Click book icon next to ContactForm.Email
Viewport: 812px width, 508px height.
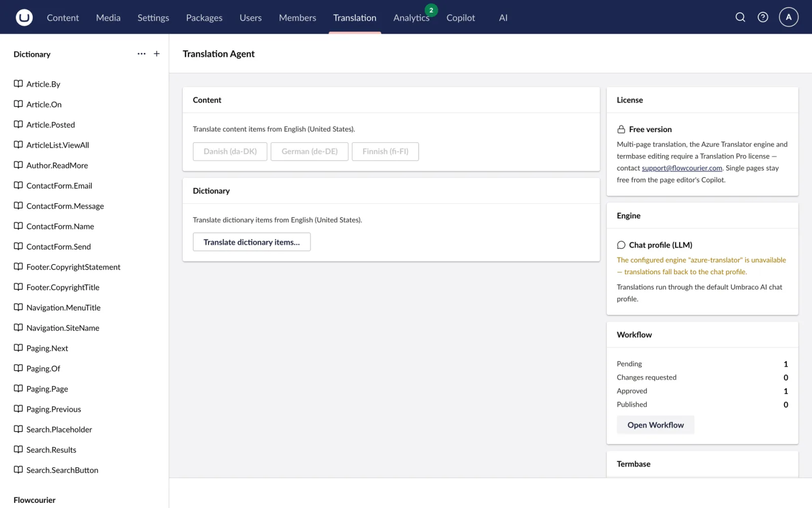tap(18, 185)
